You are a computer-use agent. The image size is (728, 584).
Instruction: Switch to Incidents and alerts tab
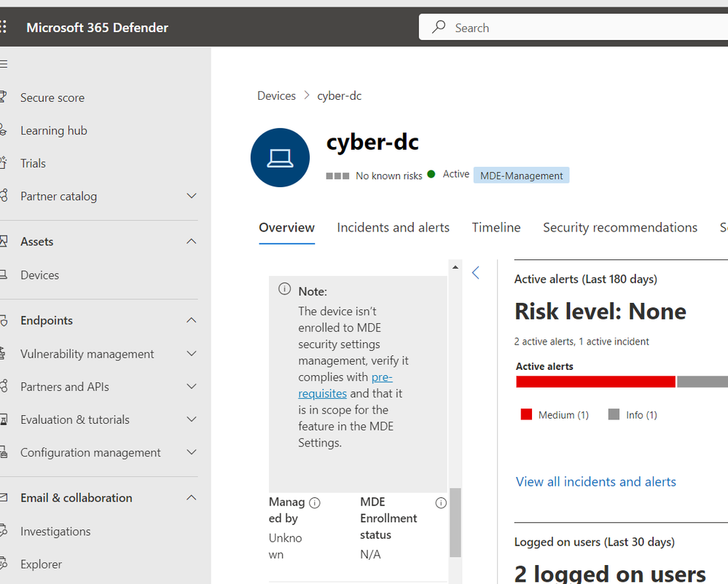click(x=394, y=228)
